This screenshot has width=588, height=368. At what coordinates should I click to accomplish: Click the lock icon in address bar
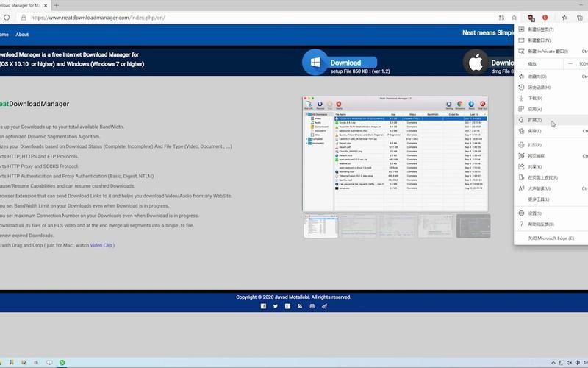tap(24, 18)
